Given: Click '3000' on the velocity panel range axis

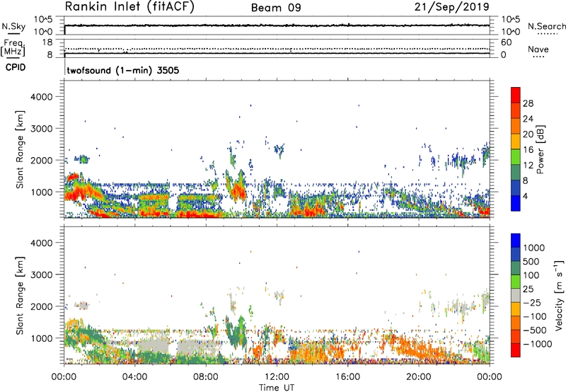Looking at the screenshot, I should coord(41,275).
